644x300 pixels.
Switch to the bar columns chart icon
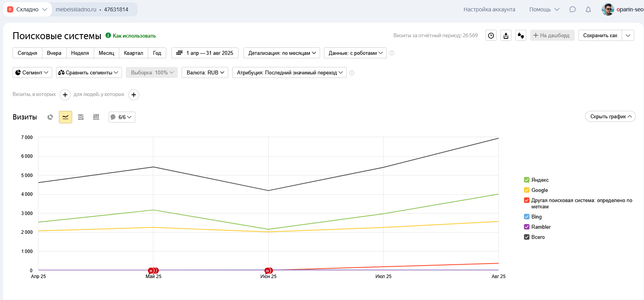click(x=96, y=117)
